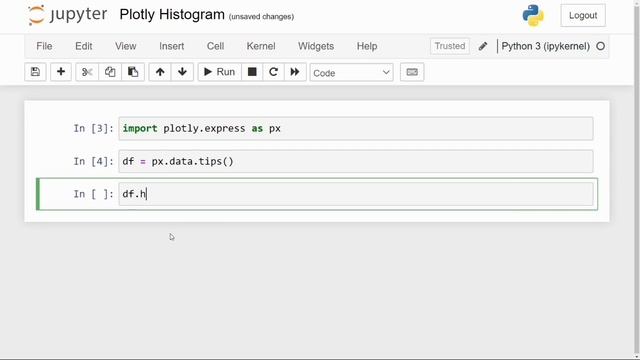Image resolution: width=640 pixels, height=360 pixels.
Task: Click the import plotly.express code cell
Action: click(x=356, y=129)
